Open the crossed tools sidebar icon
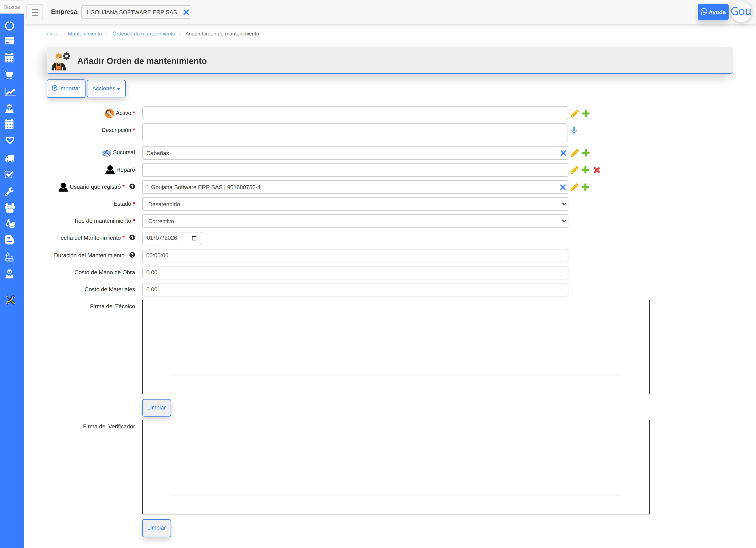 pyautogui.click(x=10, y=300)
